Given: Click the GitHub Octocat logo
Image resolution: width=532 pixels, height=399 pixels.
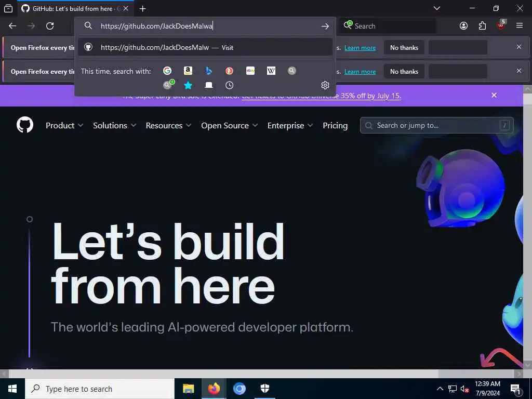Looking at the screenshot, I should [25, 125].
